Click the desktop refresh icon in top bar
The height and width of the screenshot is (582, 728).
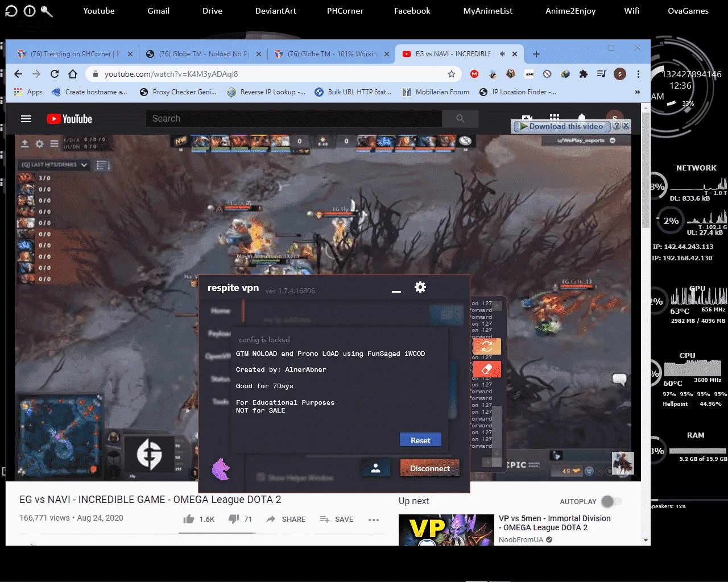(x=11, y=11)
